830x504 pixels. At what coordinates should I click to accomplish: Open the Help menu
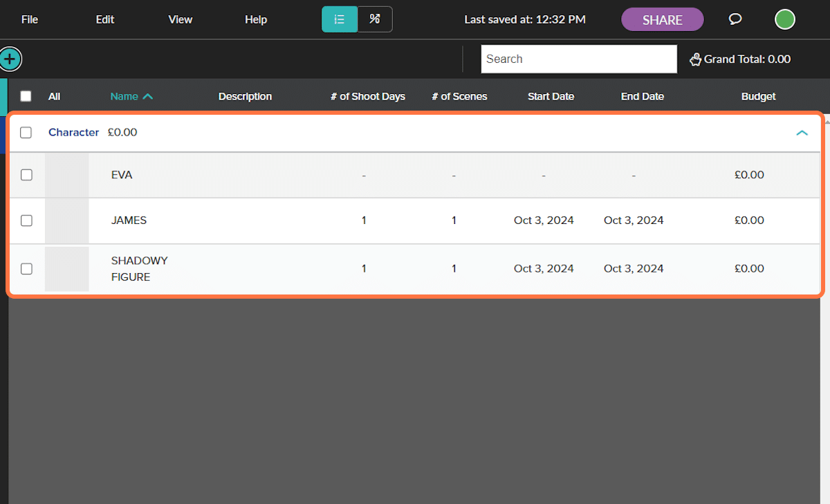pos(256,19)
